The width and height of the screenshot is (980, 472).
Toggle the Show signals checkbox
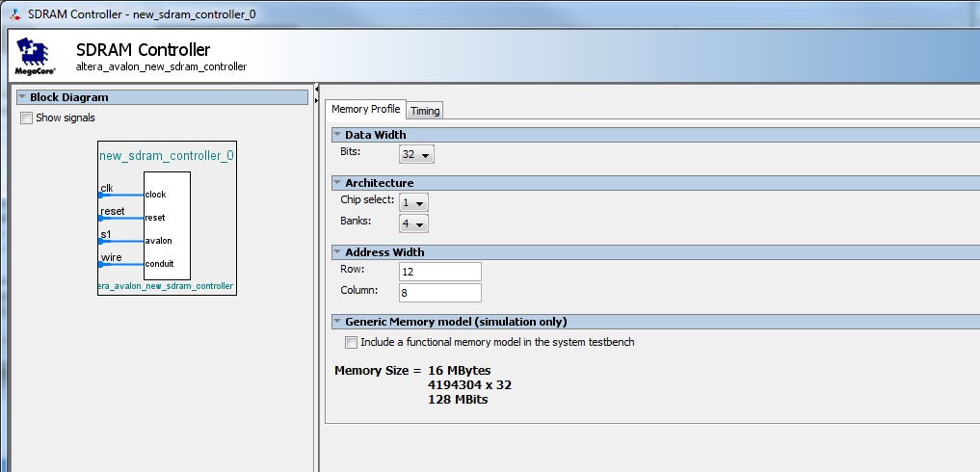point(26,118)
